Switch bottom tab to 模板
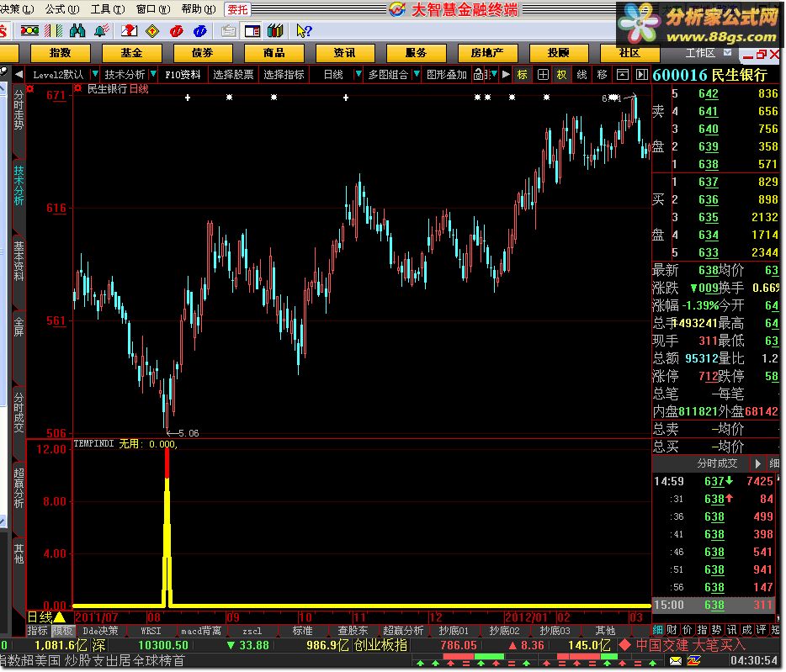 62,631
